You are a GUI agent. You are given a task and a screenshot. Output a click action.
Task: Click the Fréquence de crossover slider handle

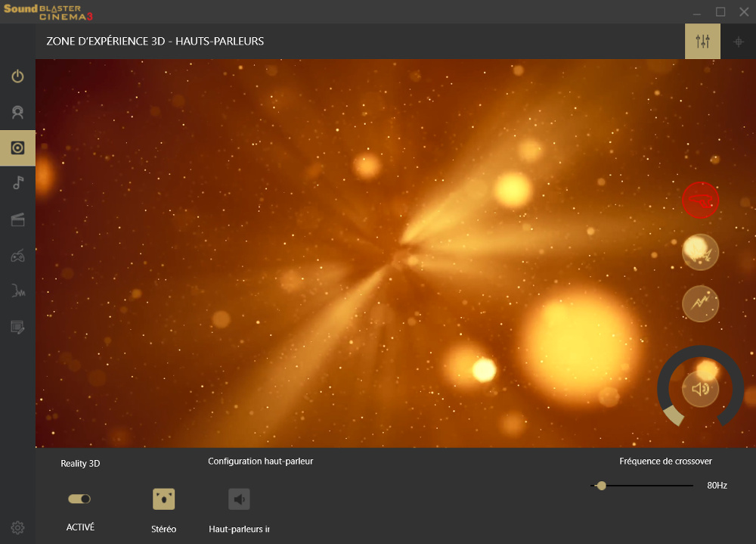[x=601, y=486]
